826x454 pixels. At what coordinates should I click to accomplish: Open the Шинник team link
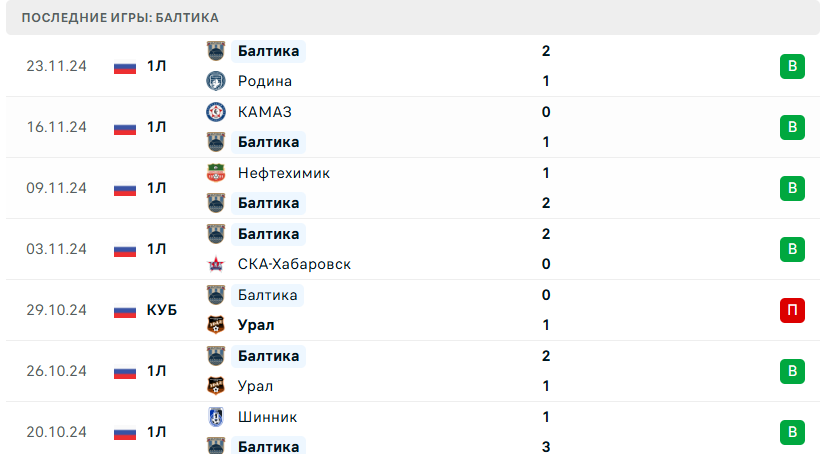click(x=268, y=417)
